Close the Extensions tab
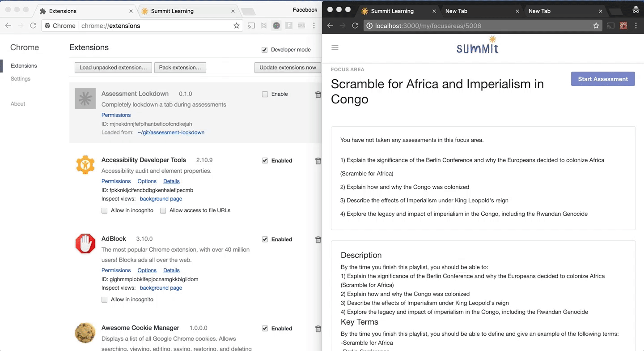 click(x=131, y=11)
